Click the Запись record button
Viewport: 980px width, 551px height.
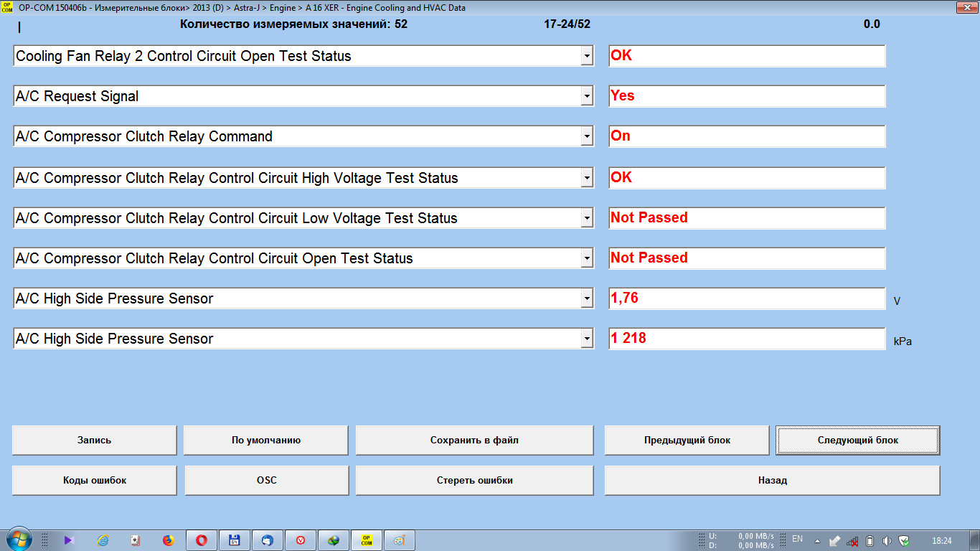pyautogui.click(x=95, y=441)
